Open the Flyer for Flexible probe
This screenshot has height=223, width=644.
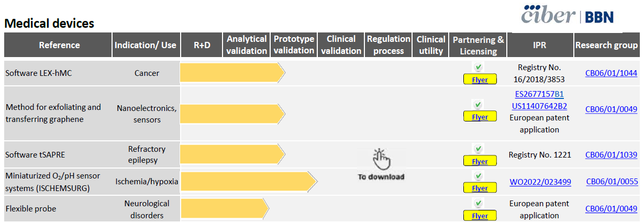480,216
